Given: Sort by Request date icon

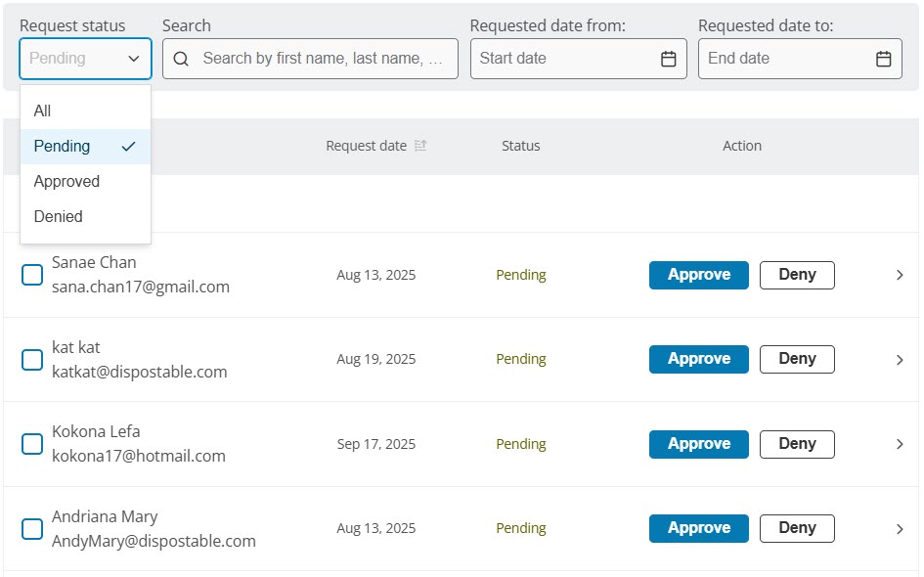Looking at the screenshot, I should [420, 146].
